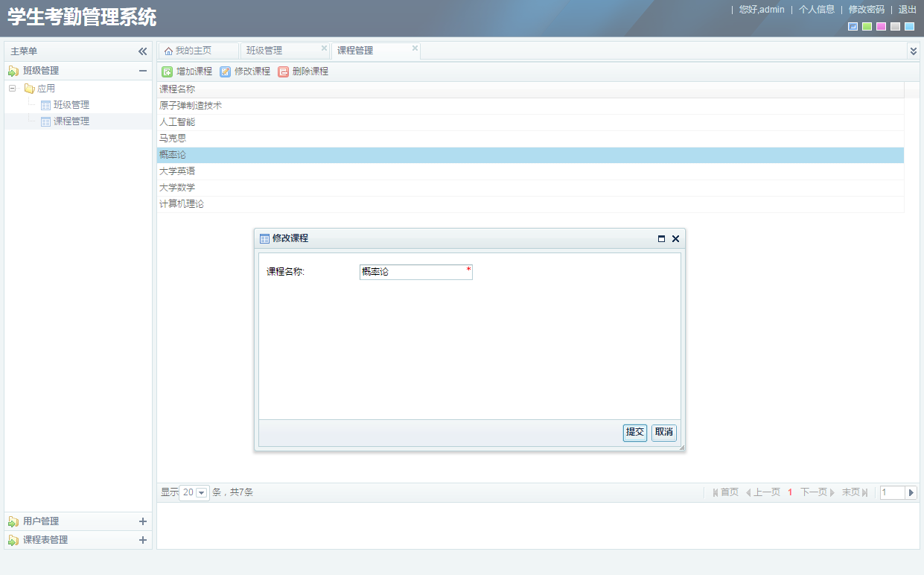The width and height of the screenshot is (924, 575).
Task: Select the highlighted 概率论 row
Action: click(x=530, y=155)
